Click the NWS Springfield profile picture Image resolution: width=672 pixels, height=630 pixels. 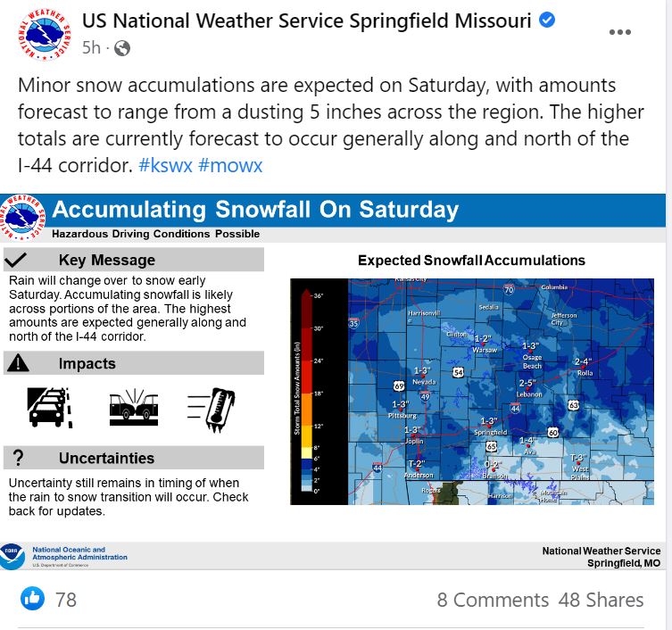tap(44, 35)
